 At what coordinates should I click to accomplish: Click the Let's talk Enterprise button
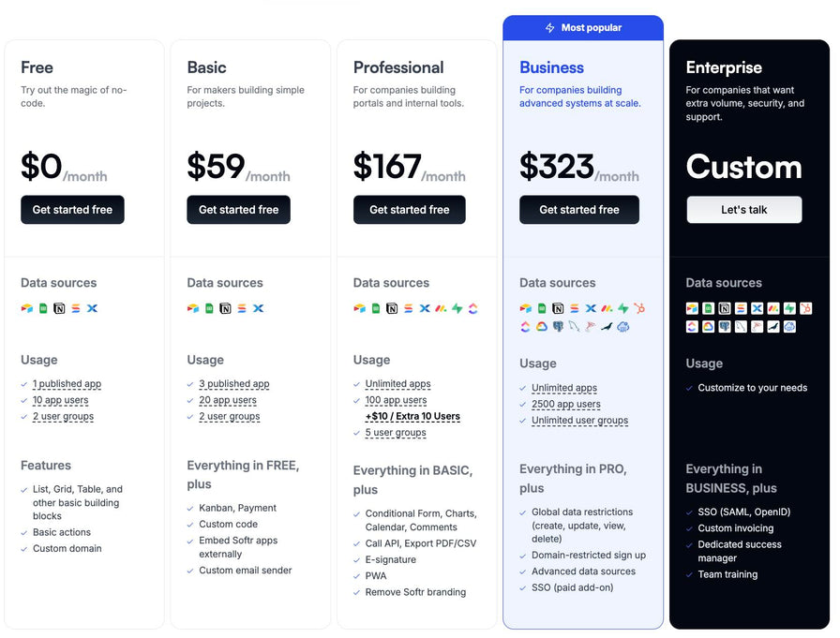(744, 210)
